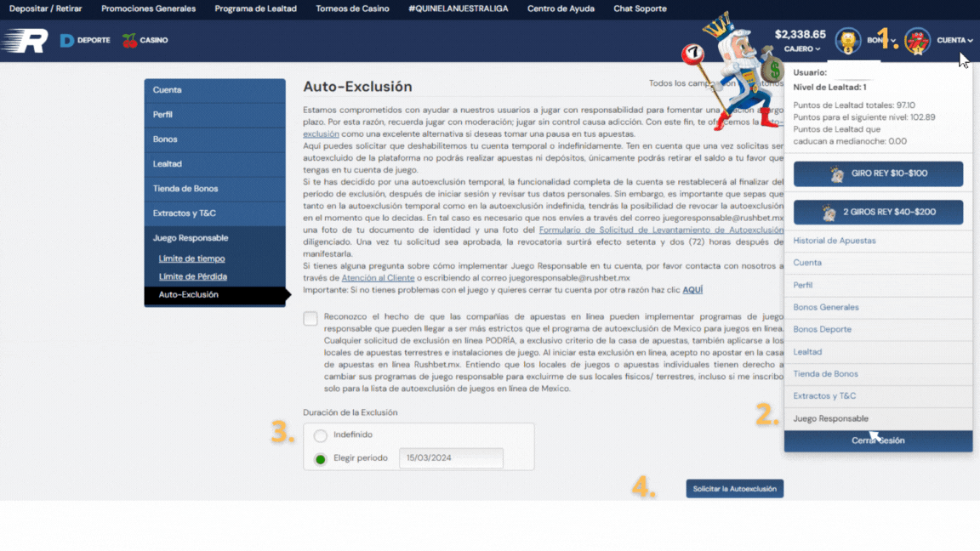Expand the Cajero balance dropdown

(802, 48)
